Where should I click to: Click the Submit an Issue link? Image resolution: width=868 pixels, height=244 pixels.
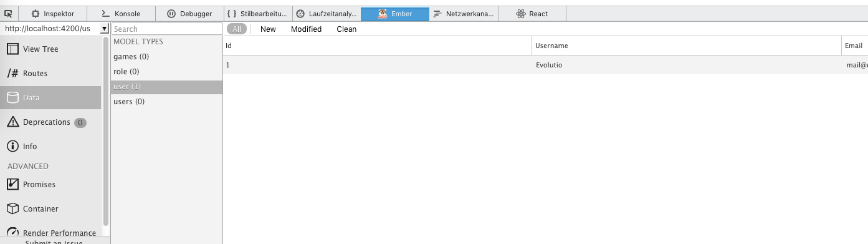54,242
